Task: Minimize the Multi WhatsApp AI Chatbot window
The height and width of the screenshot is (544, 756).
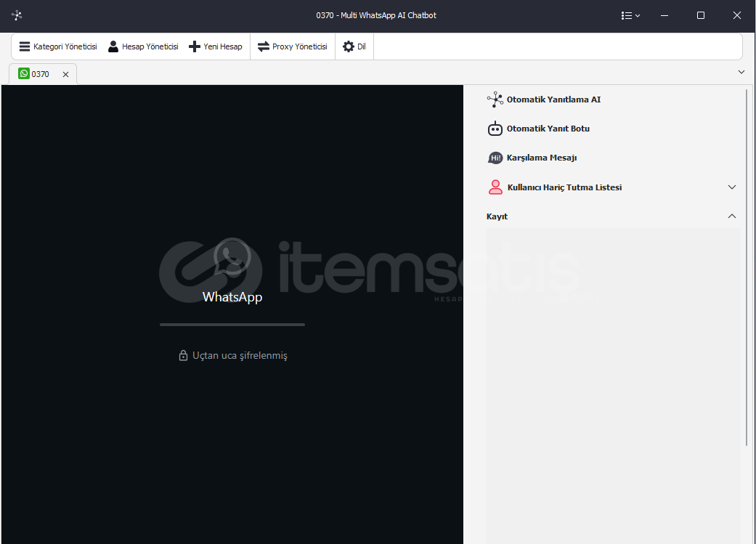Action: [664, 15]
